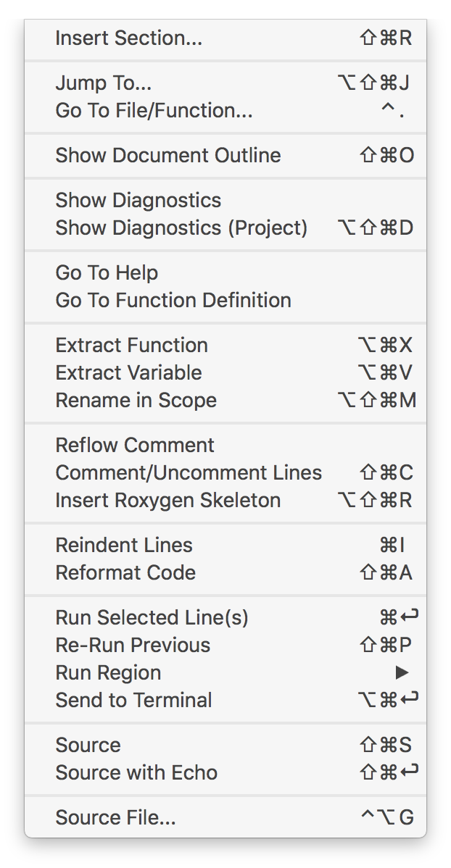Select Reindent Lines

click(x=225, y=546)
